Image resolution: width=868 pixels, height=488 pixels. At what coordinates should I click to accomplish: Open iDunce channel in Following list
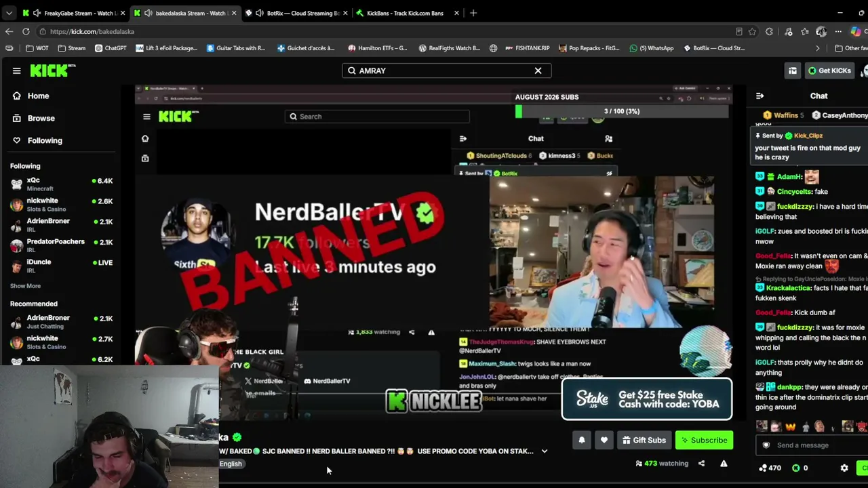61,266
